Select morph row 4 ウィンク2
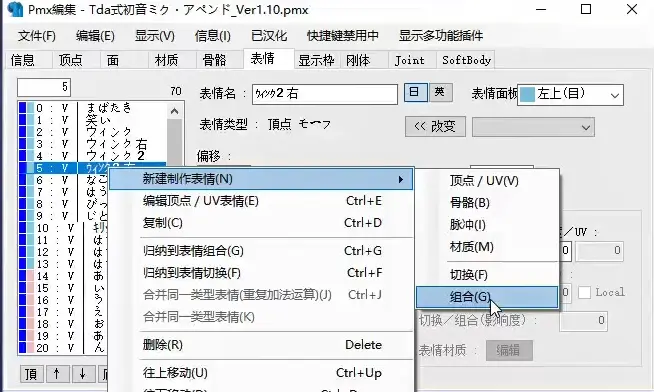 93,156
